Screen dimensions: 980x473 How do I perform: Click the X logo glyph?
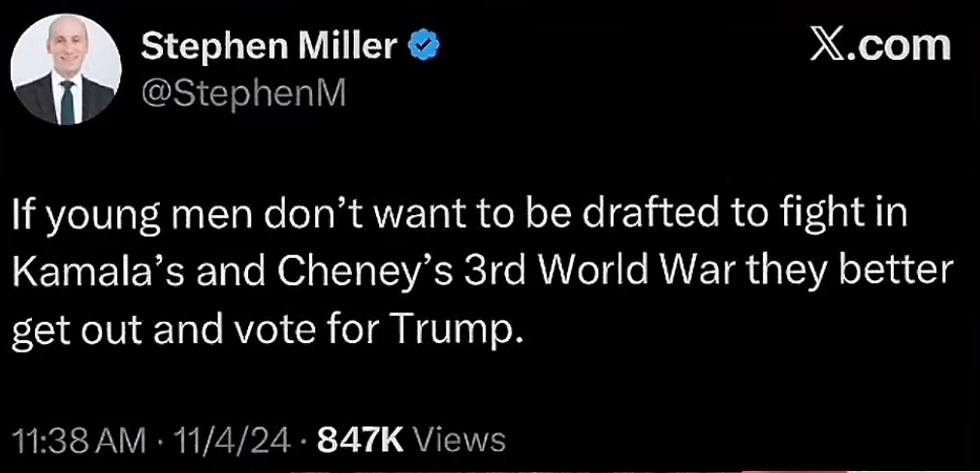(827, 46)
